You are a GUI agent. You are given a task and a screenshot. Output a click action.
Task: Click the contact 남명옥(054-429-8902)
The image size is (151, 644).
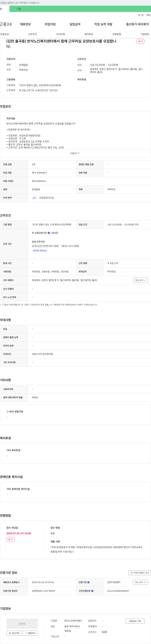point(43,591)
